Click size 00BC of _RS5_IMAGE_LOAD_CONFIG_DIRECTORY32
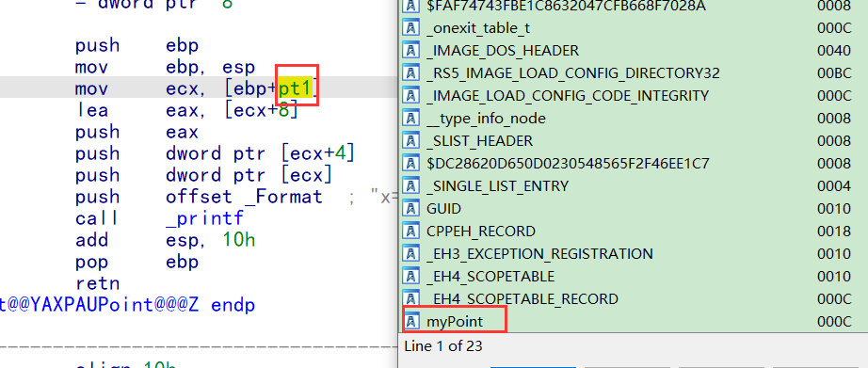 click(834, 73)
